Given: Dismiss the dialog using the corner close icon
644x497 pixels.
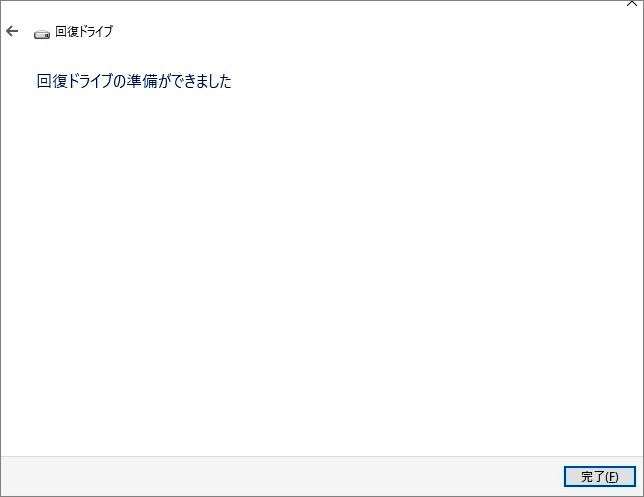Looking at the screenshot, I should 632,4.
